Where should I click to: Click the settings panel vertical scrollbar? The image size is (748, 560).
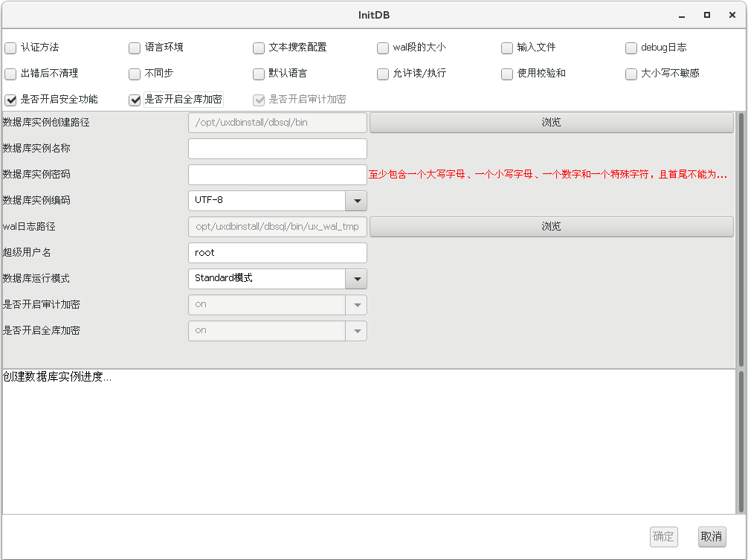point(741,239)
